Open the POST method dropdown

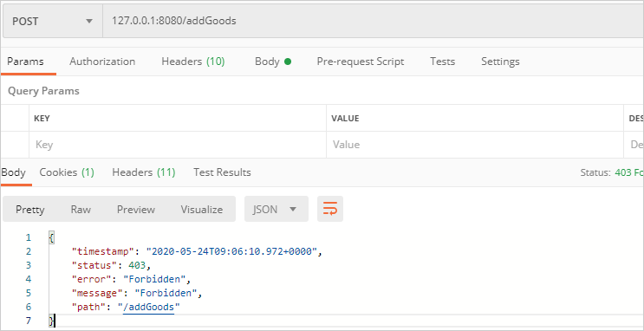53,21
